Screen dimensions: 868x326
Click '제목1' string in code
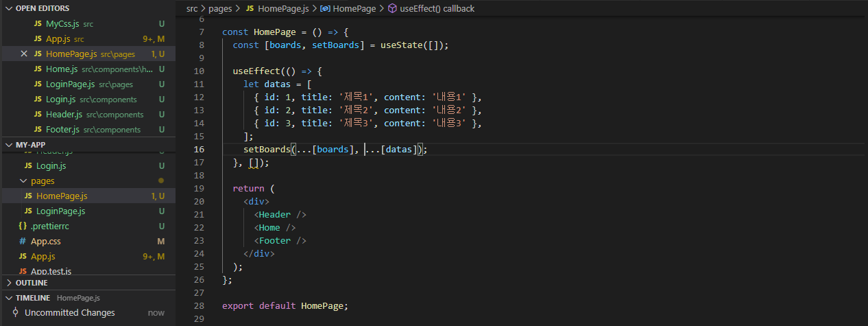click(x=355, y=97)
